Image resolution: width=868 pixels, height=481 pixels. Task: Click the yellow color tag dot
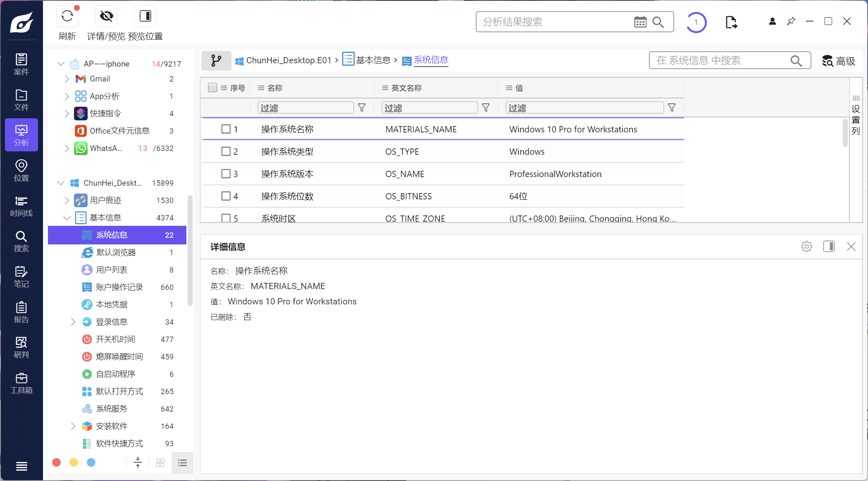74,462
